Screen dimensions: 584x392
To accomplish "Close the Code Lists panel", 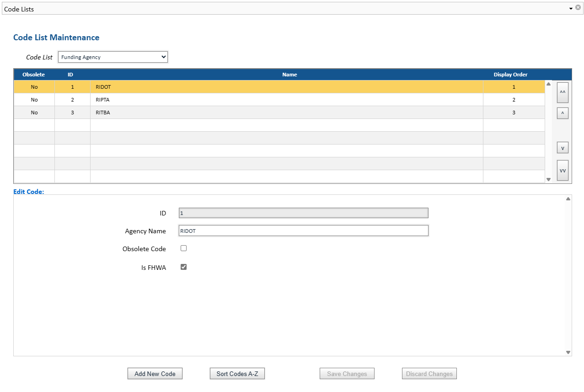I will 578,8.
